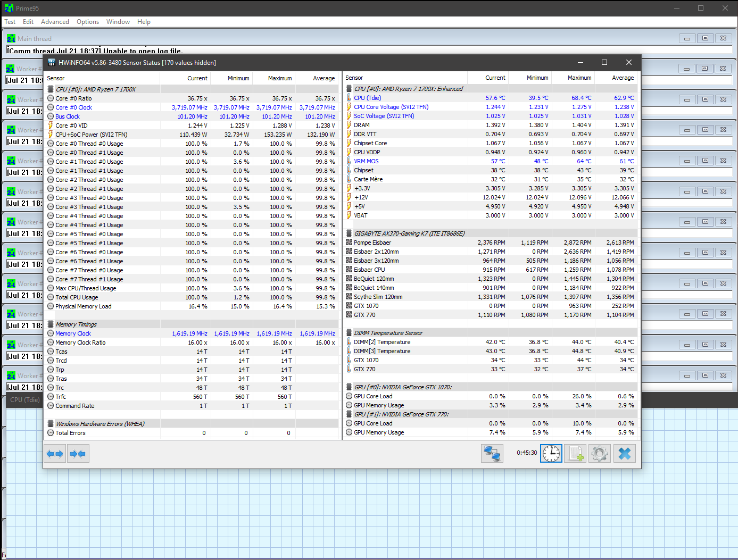Click the thermometer icon beside DIMM[2] Temperature

(x=349, y=342)
